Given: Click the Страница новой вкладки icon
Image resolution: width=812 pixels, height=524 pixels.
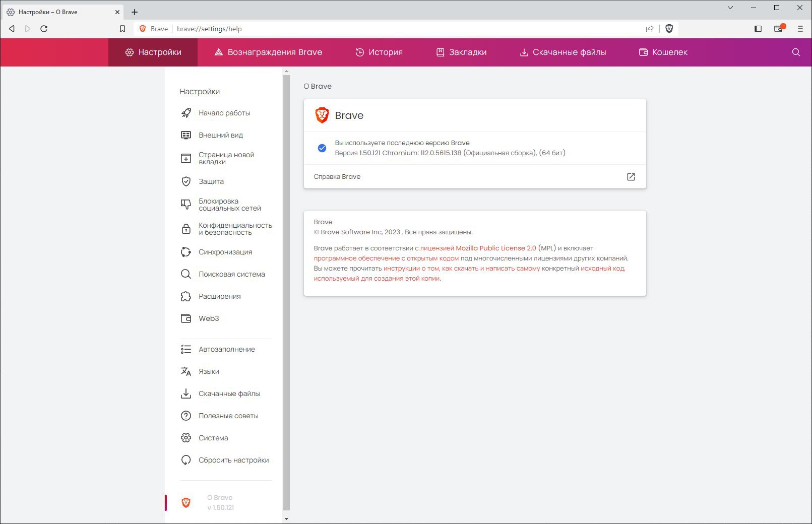Looking at the screenshot, I should click(x=186, y=158).
